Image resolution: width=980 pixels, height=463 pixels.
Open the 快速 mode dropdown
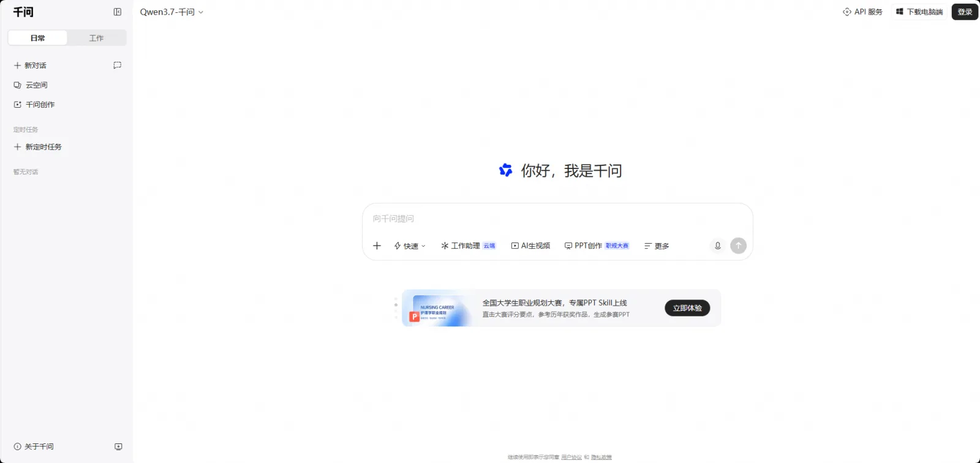coord(410,246)
